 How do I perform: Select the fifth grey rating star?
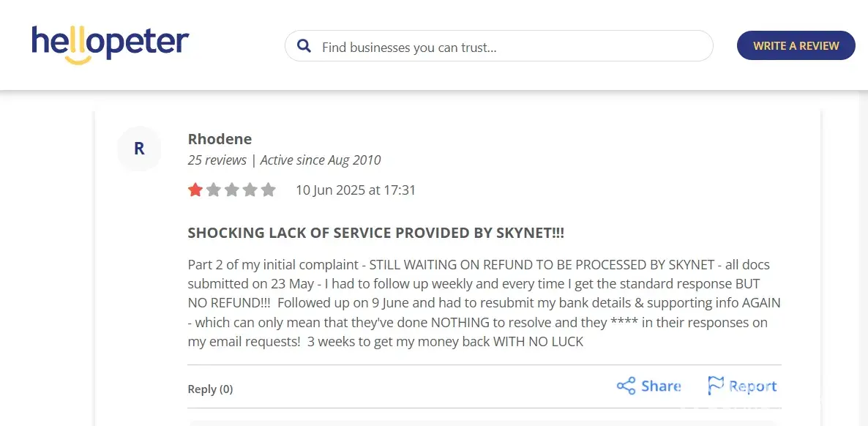pyautogui.click(x=269, y=190)
